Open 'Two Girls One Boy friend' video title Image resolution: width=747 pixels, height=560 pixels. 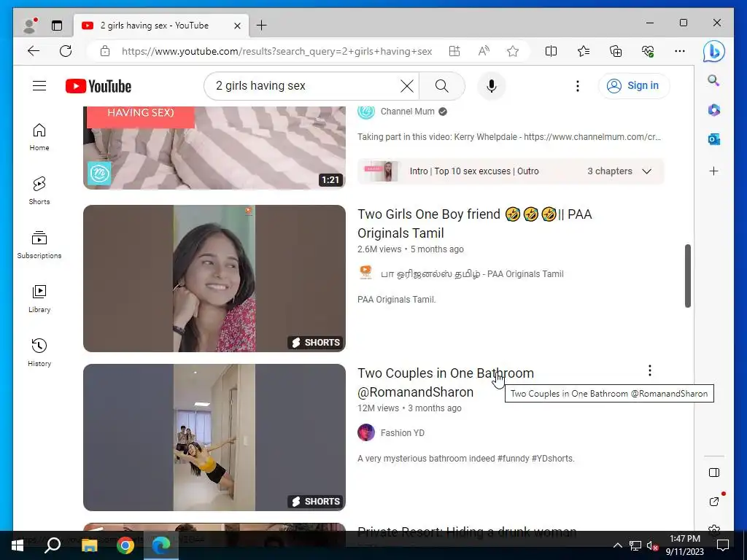point(474,223)
